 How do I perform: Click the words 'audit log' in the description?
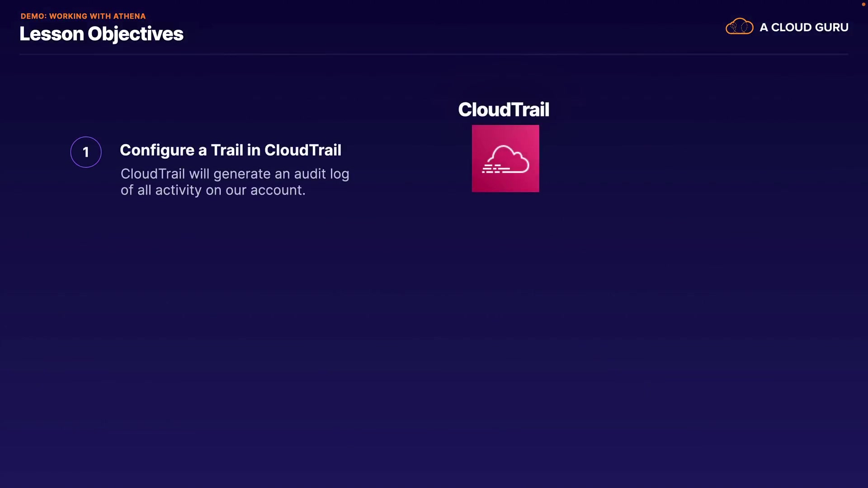point(321,174)
